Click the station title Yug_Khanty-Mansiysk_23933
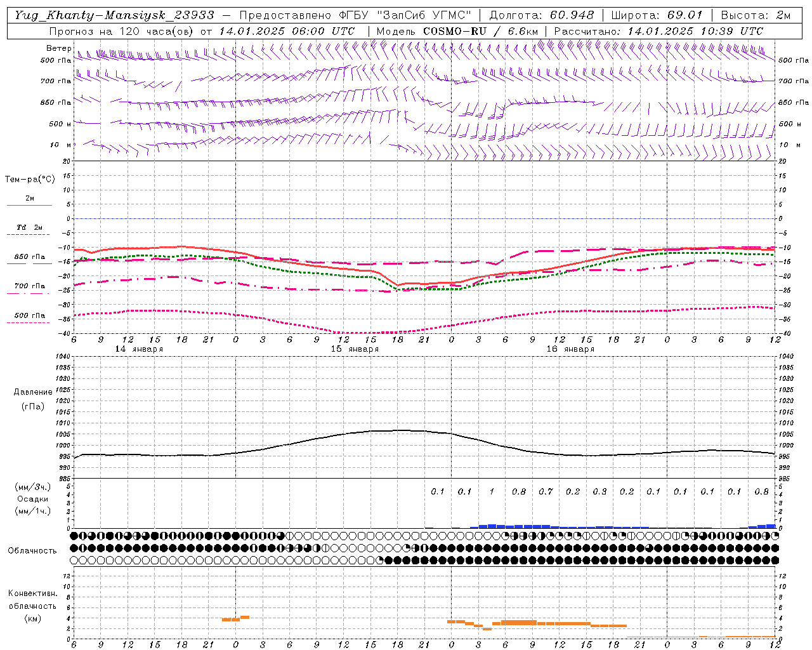The image size is (812, 650). (114, 15)
